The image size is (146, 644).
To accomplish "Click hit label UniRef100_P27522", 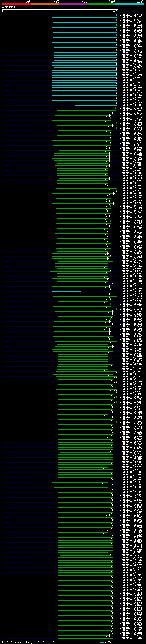I will click(131, 299).
